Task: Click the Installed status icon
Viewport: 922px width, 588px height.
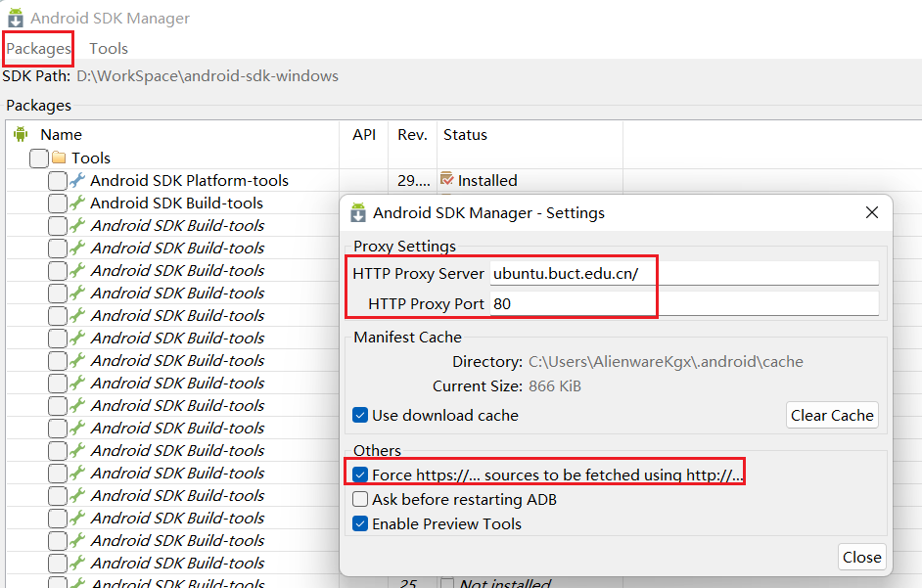Action: [x=447, y=179]
